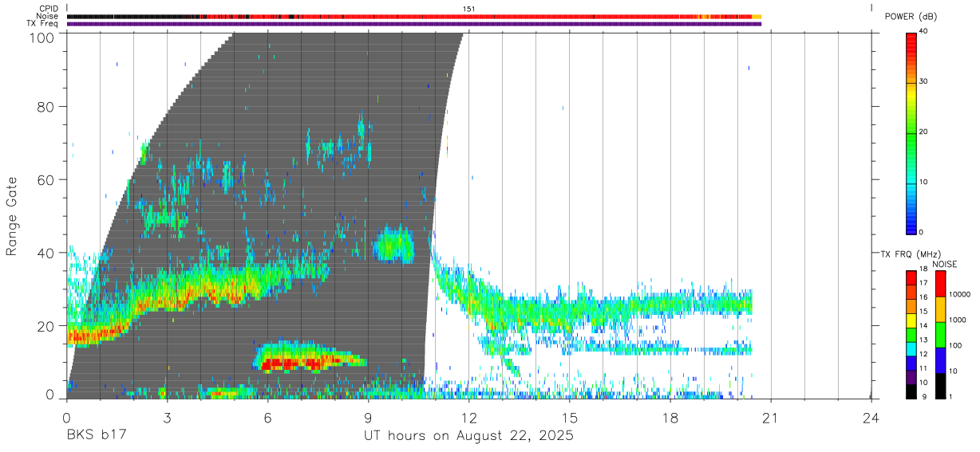This screenshot has width=980, height=452.
Task: Click x-axis tick label '15'
Action: pyautogui.click(x=569, y=417)
